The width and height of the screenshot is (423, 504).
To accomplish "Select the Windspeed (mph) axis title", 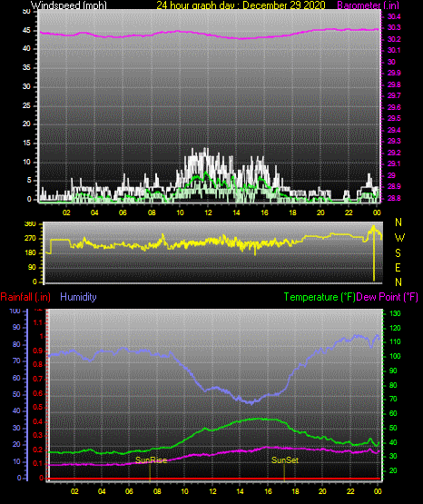I will coord(69,5).
